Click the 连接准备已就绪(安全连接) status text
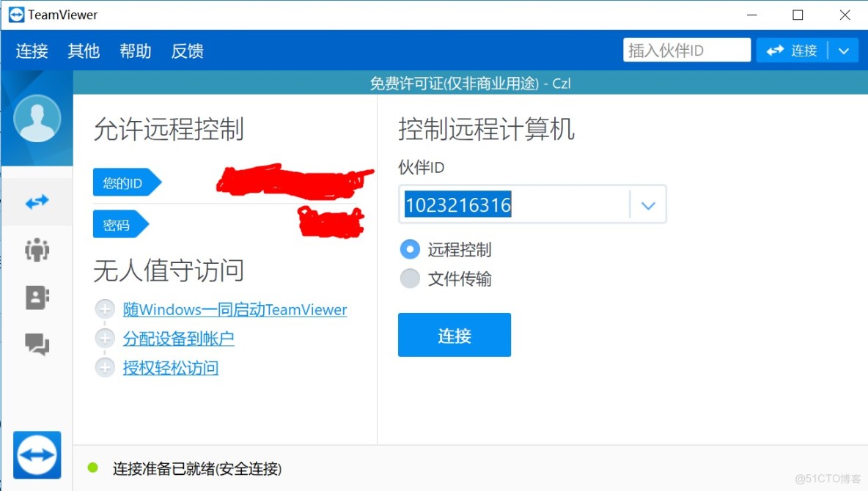Image resolution: width=868 pixels, height=491 pixels. pyautogui.click(x=197, y=469)
